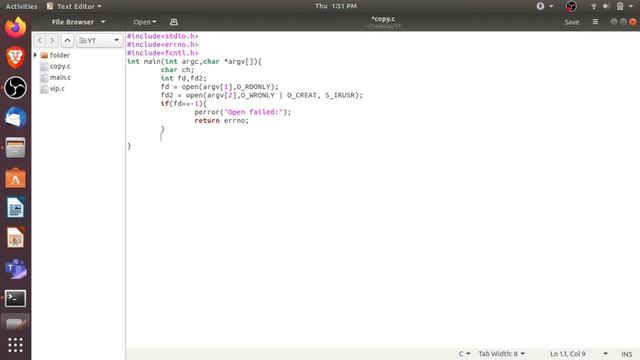Click the *copy.c window title

383,19
